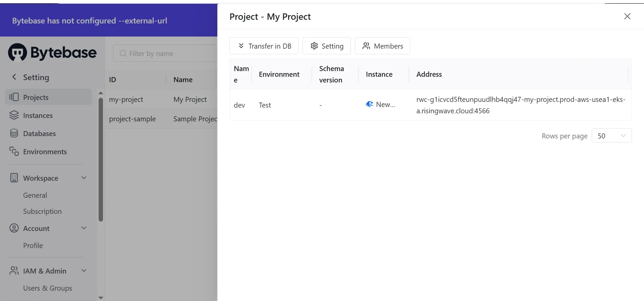The image size is (644, 301).
Task: Click My Project name in projects list
Action: 190,100
